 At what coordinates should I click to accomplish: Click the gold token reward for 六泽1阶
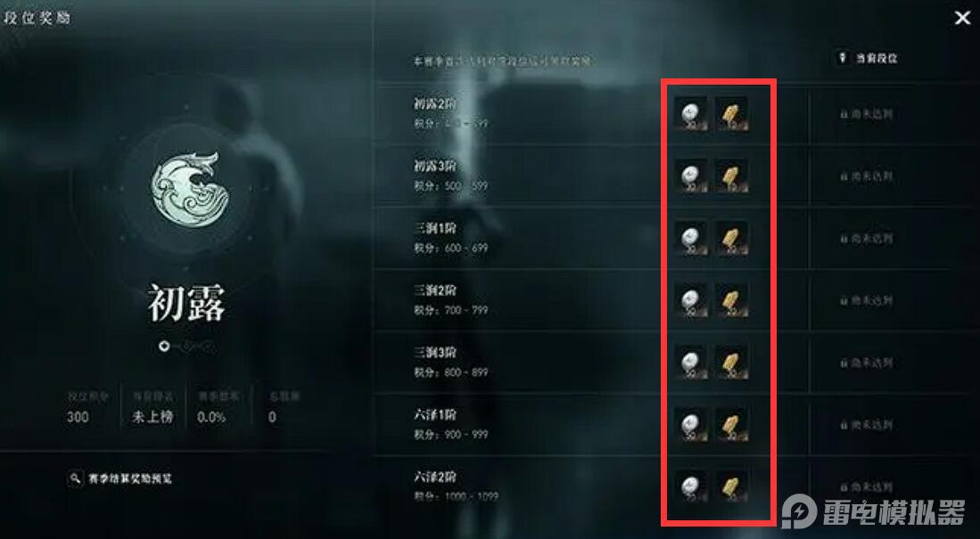730,424
